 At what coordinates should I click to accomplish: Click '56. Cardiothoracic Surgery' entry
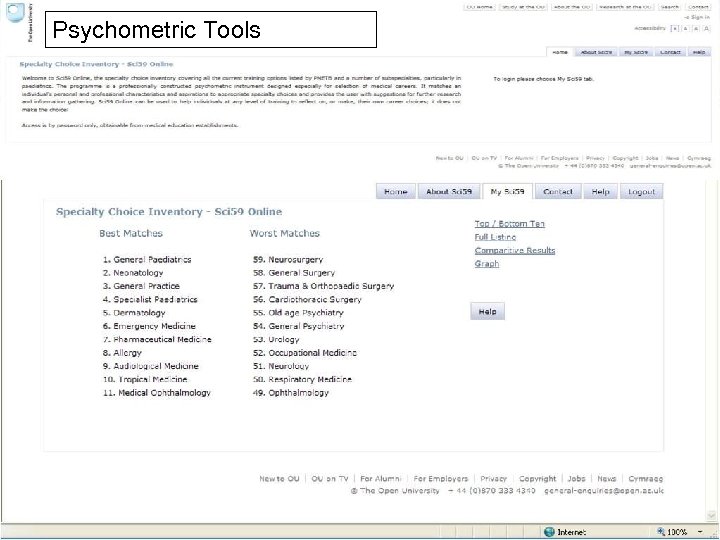307,299
